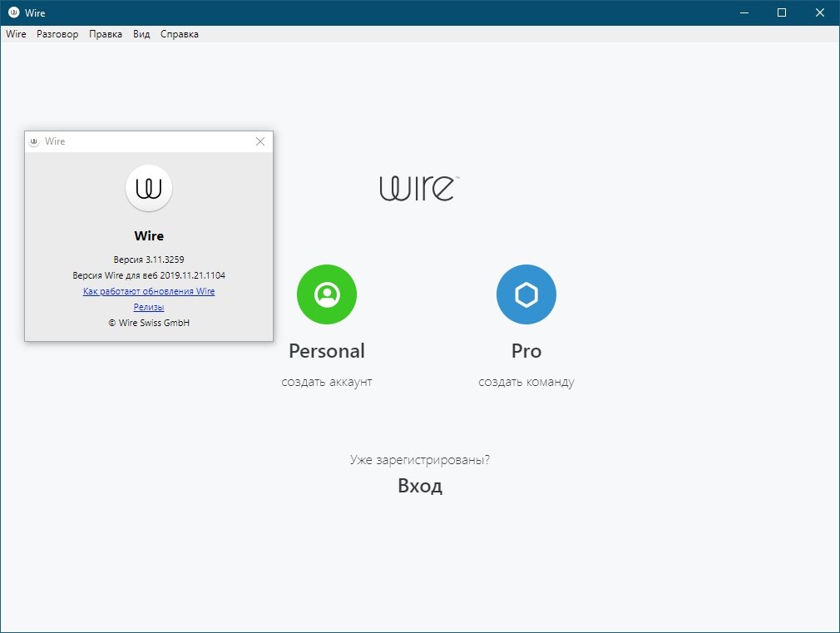
Task: Maximize the main Wire window
Action: tap(782, 12)
